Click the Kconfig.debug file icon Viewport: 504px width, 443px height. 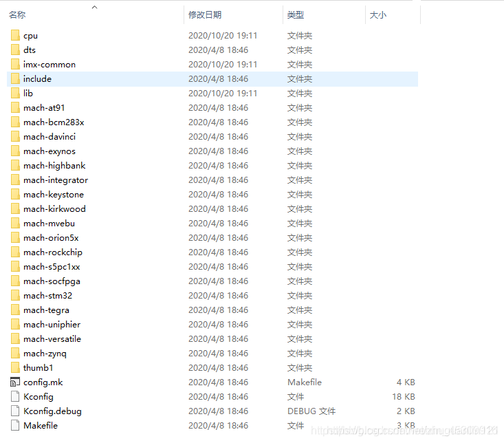15,411
